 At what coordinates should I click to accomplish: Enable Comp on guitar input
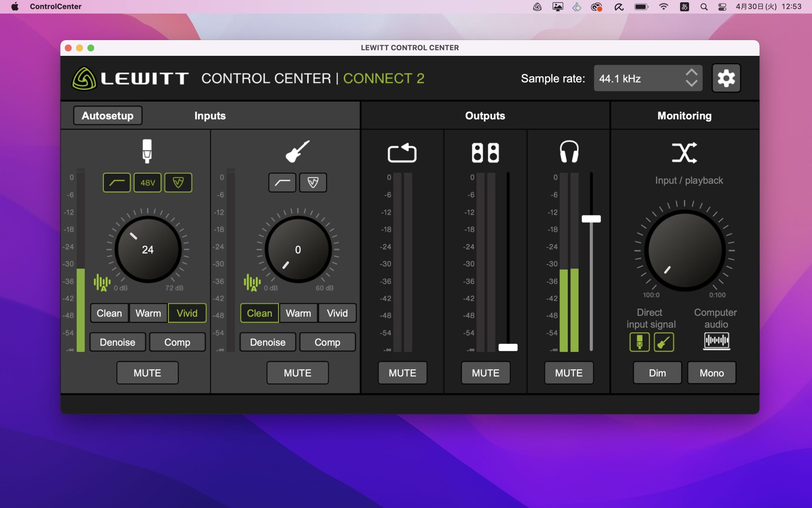(x=327, y=342)
